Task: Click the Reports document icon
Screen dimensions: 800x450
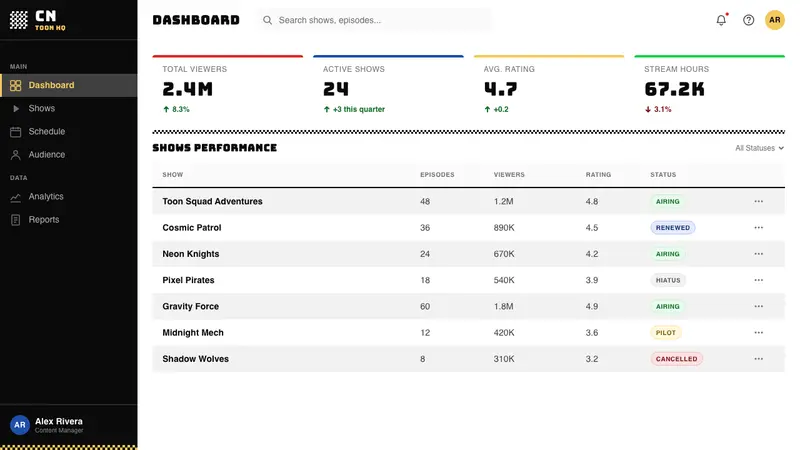Action: 16,220
